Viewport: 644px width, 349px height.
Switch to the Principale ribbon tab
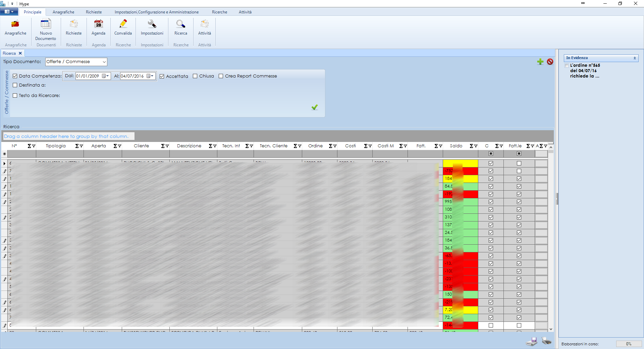(x=33, y=12)
